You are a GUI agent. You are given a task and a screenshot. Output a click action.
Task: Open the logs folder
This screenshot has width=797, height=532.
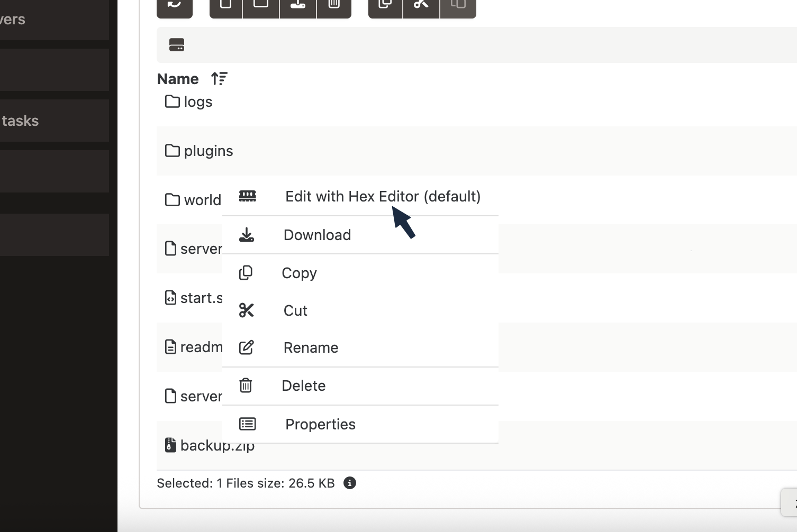click(x=197, y=102)
